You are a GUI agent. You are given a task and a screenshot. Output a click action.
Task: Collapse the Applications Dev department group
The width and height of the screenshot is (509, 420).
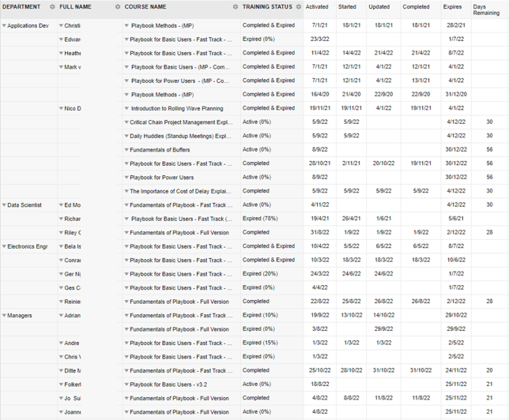[4, 25]
